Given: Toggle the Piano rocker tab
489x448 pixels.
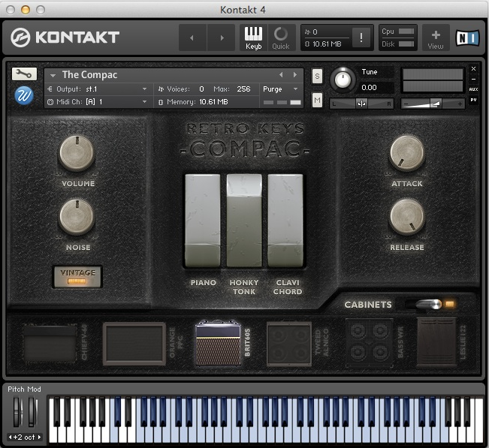Looking at the screenshot, I should click(203, 221).
